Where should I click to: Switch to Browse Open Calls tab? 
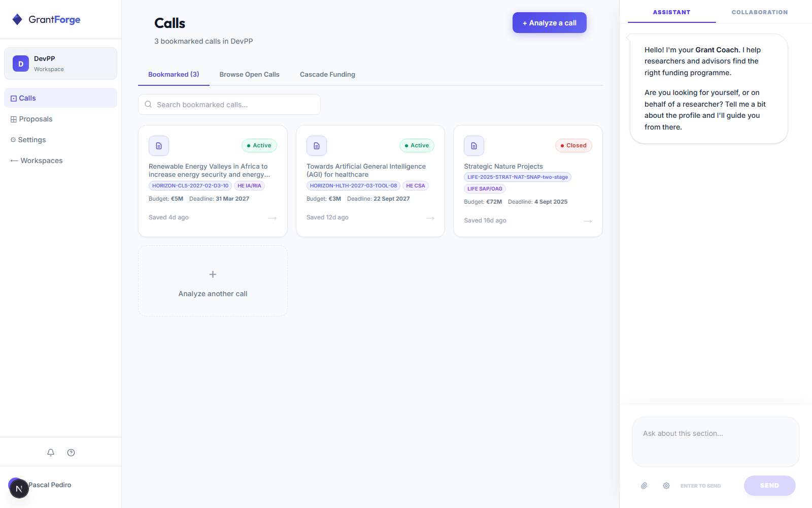click(249, 74)
